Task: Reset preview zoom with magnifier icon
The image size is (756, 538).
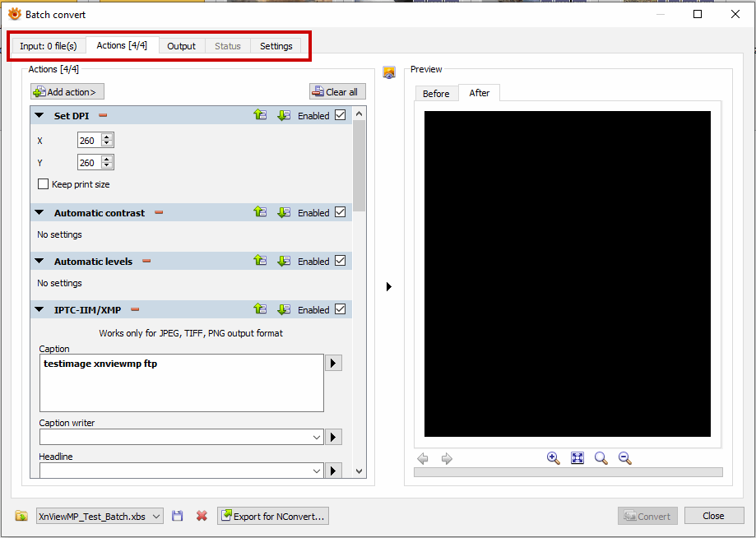Action: pyautogui.click(x=601, y=458)
